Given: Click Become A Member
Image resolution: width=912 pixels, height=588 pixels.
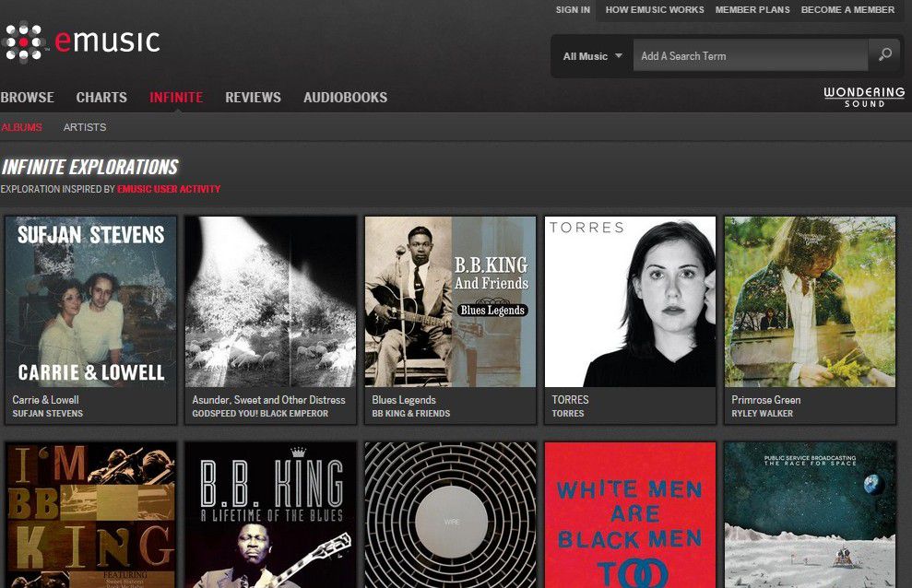Looking at the screenshot, I should pyautogui.click(x=847, y=9).
